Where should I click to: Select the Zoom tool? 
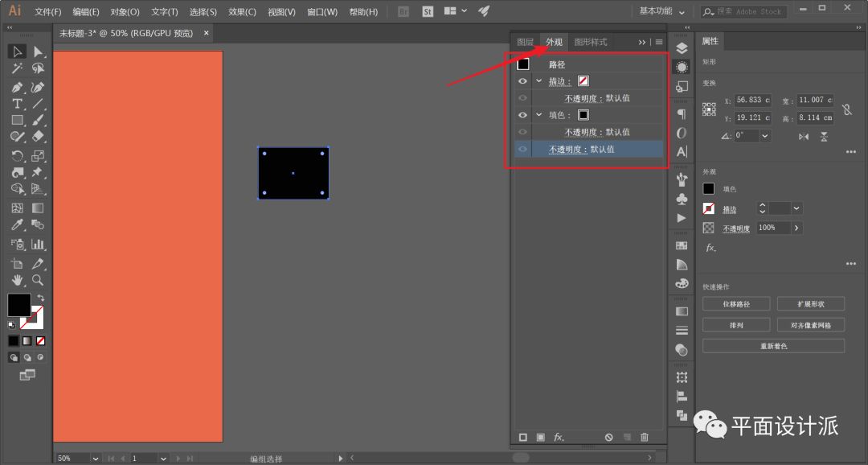38,280
